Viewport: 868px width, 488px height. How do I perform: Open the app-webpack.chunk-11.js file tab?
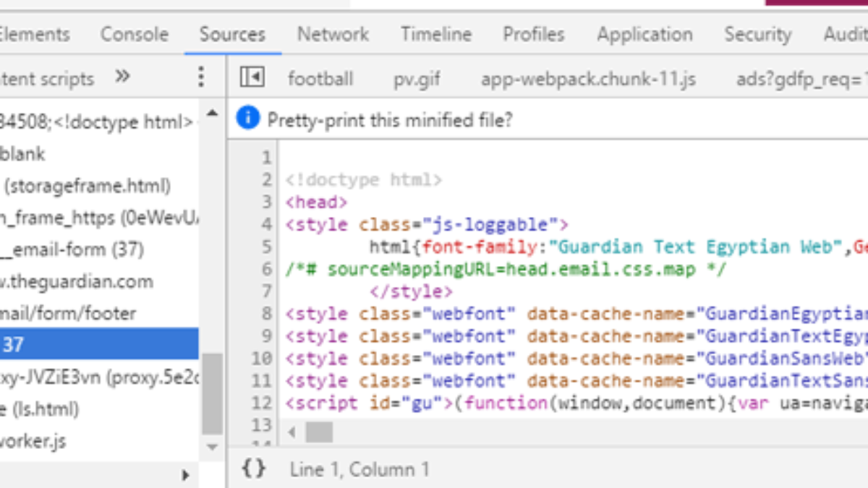pyautogui.click(x=588, y=79)
